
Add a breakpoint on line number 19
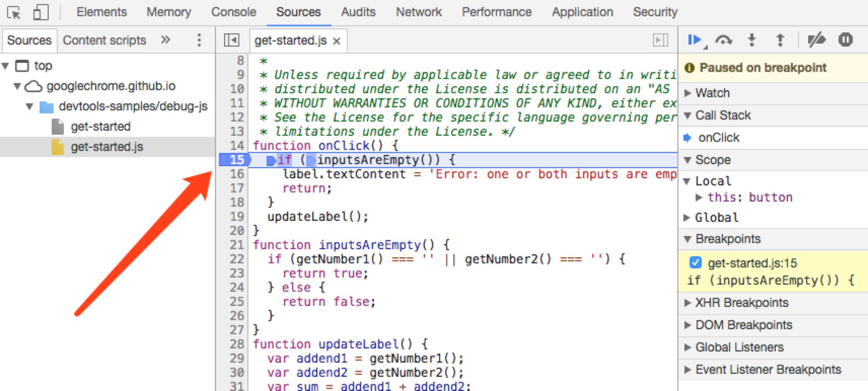coord(237,216)
